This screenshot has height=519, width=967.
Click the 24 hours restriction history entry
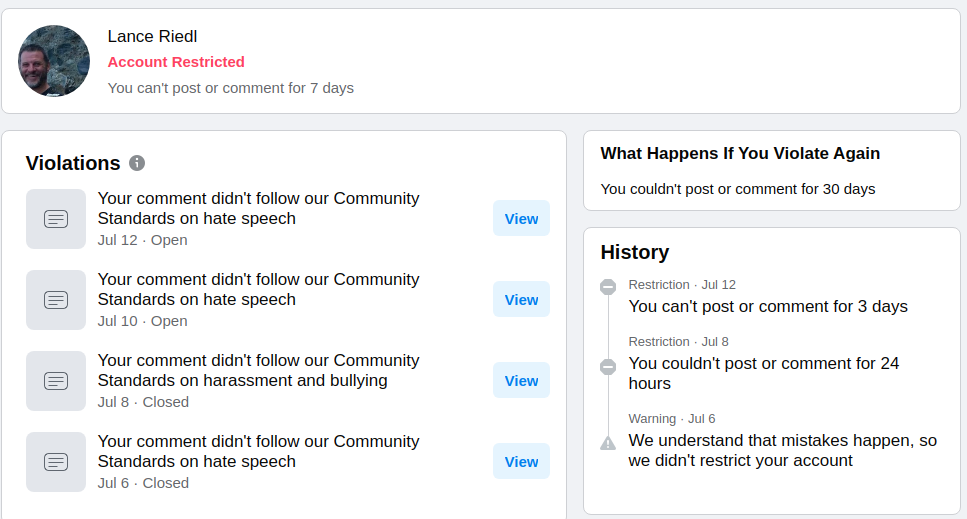pyautogui.click(x=763, y=373)
